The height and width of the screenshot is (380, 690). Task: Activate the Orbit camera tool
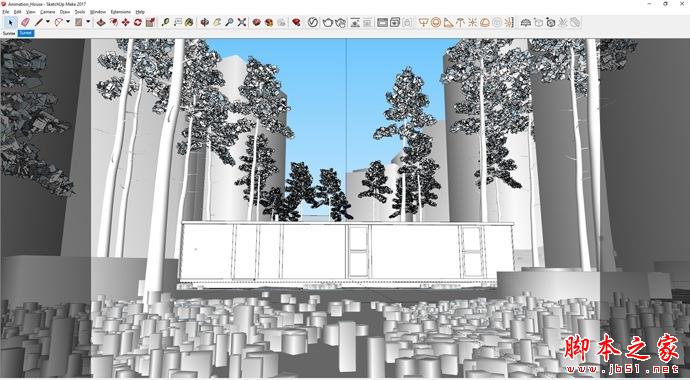click(x=205, y=22)
